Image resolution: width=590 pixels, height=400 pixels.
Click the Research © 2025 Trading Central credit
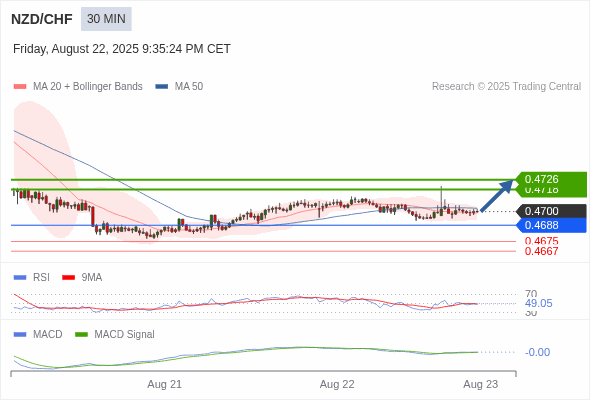point(506,87)
